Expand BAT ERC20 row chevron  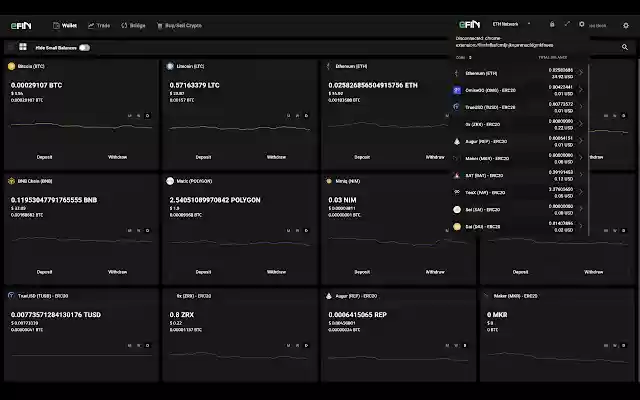(581, 176)
